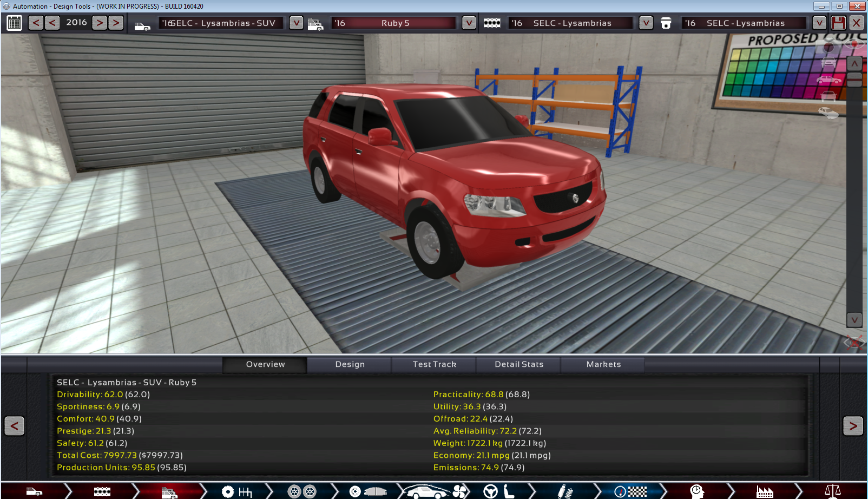Select side profile camera view
Viewport: 868px width, 499px height.
point(828,80)
